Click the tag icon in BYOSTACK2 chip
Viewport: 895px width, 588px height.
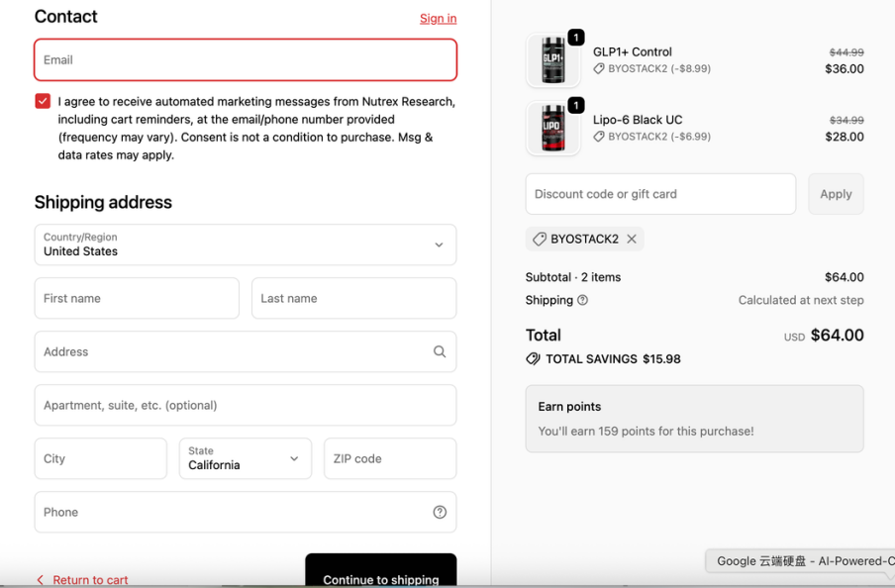(x=540, y=240)
